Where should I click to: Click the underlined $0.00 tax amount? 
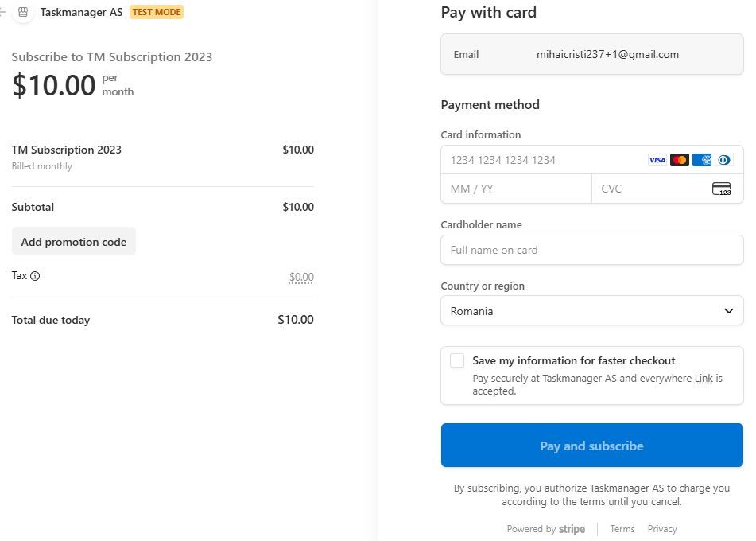tap(301, 277)
